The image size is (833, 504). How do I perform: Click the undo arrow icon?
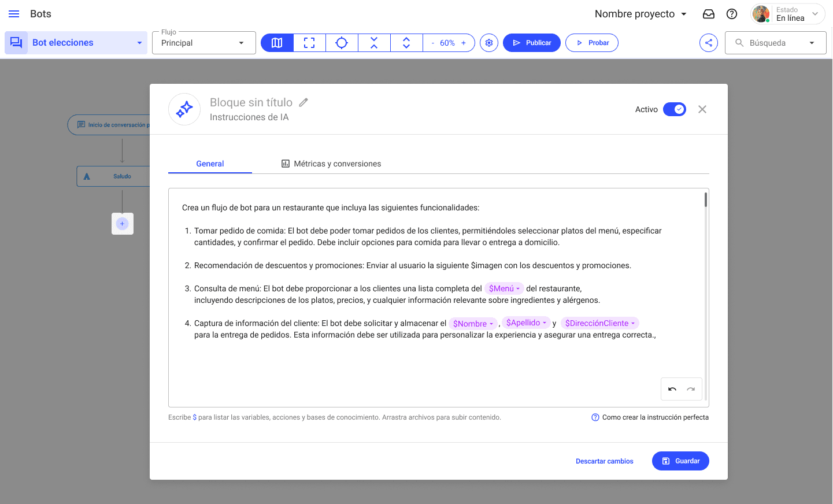coord(672,389)
